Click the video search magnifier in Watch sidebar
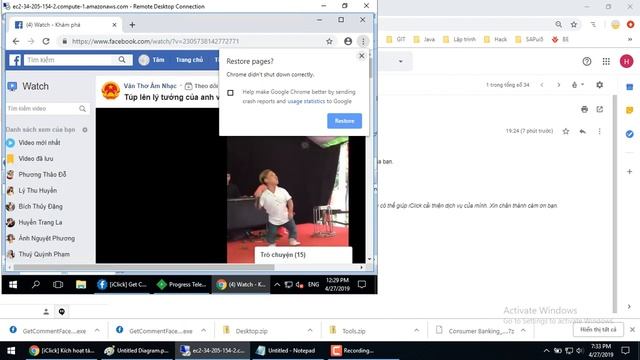The width and height of the screenshot is (640, 360). coord(82,109)
